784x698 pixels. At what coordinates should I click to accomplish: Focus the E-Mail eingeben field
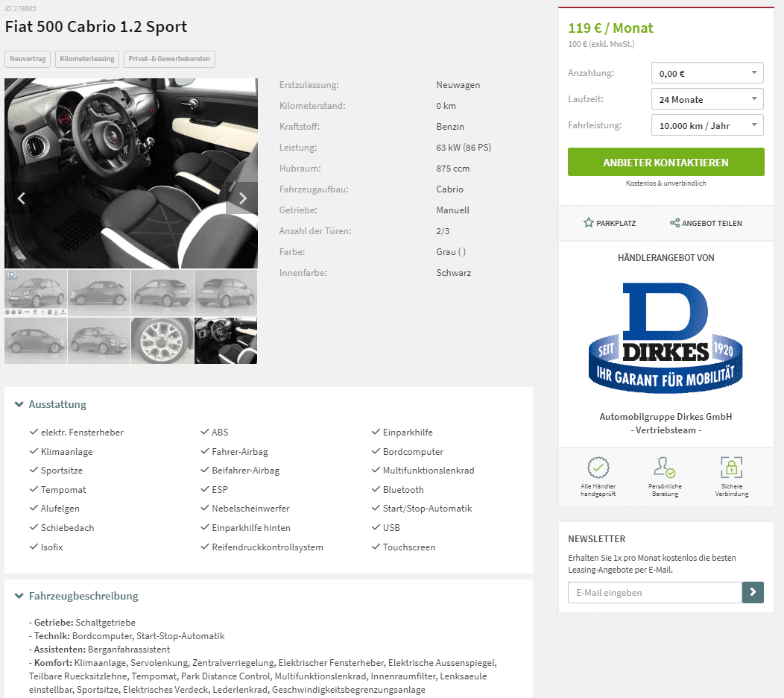(654, 592)
